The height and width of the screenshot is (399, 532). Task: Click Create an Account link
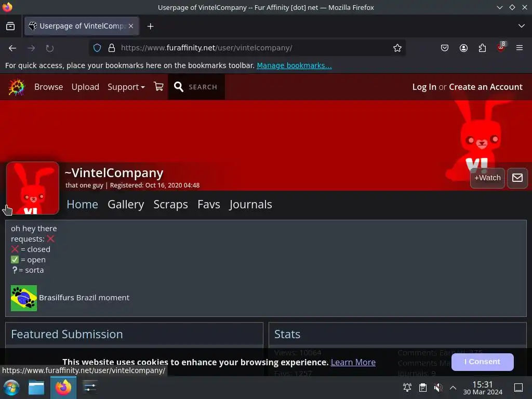pos(486,87)
